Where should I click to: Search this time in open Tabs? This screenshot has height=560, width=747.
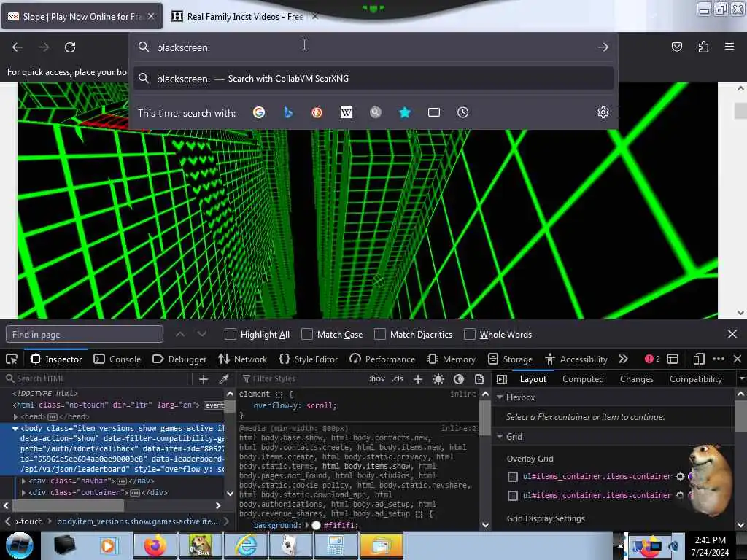433,112
